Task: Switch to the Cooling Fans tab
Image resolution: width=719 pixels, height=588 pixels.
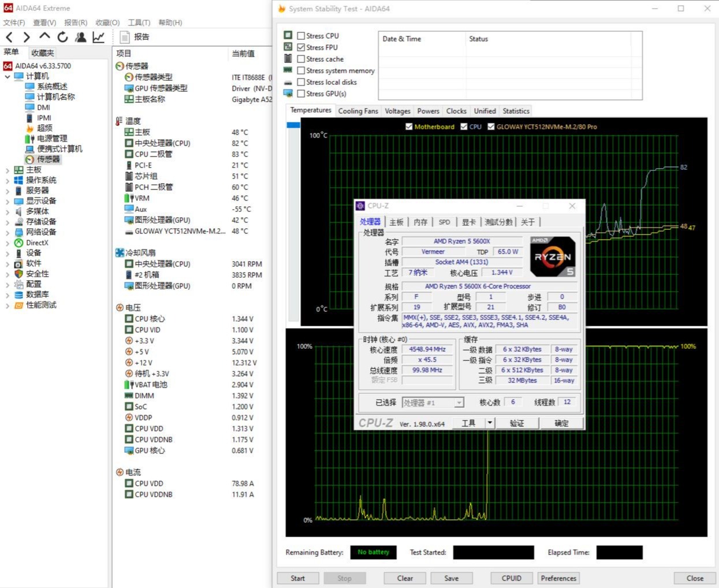Action: [357, 111]
